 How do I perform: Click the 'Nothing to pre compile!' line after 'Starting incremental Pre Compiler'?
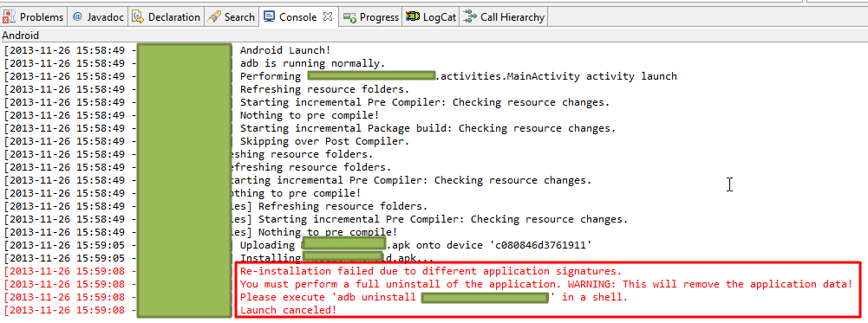point(310,115)
